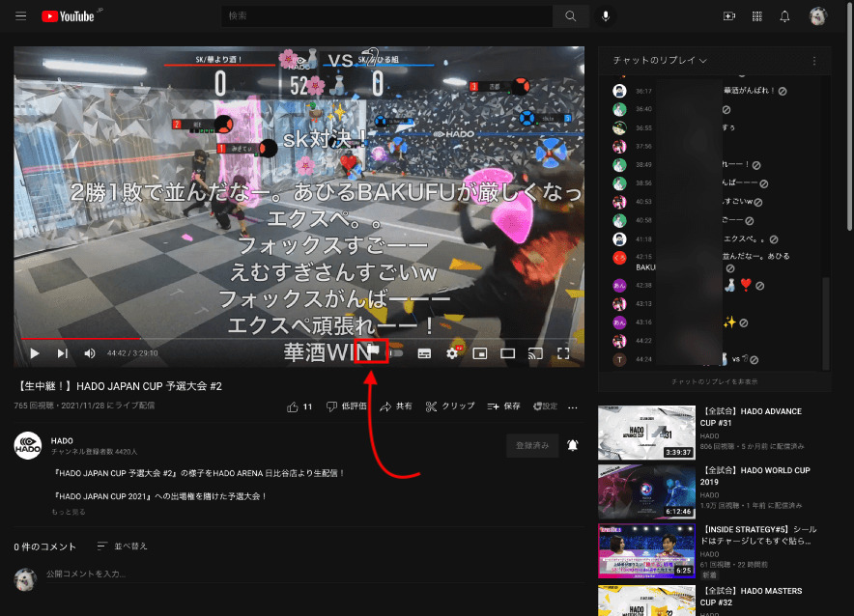Open the HADO channel name link
The height and width of the screenshot is (616, 854).
click(x=62, y=441)
